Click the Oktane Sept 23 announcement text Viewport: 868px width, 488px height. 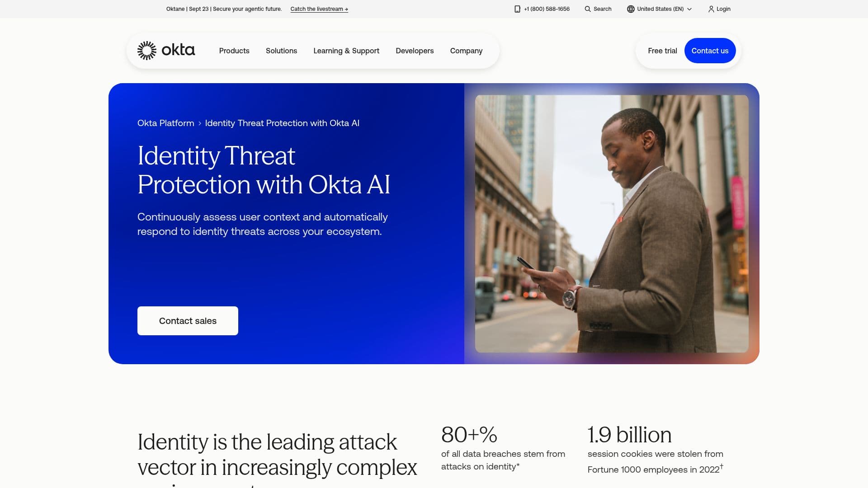(x=224, y=9)
